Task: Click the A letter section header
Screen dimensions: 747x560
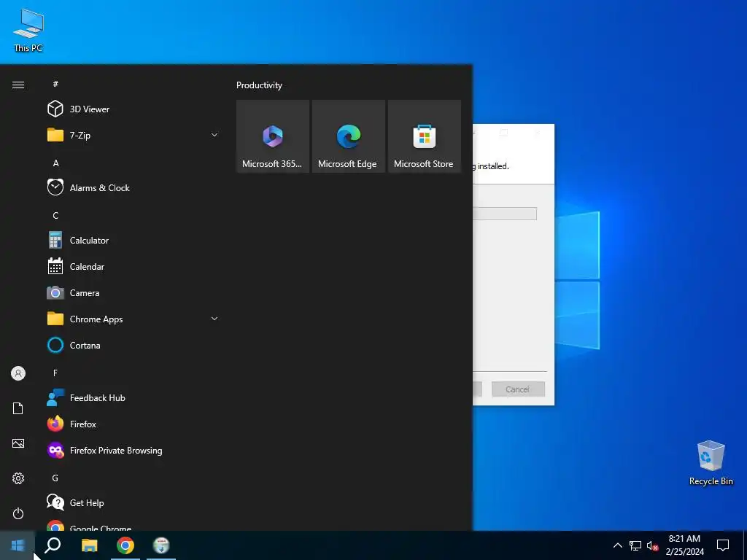Action: (x=55, y=163)
